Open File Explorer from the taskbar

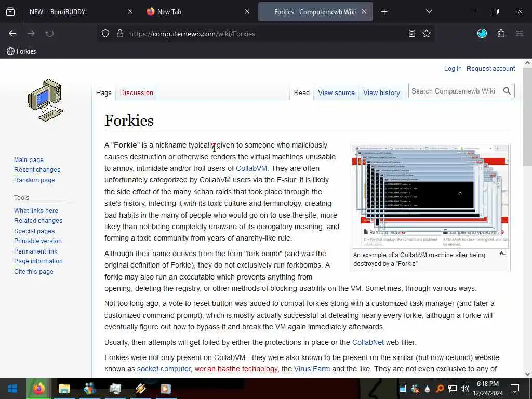pyautogui.click(x=64, y=389)
